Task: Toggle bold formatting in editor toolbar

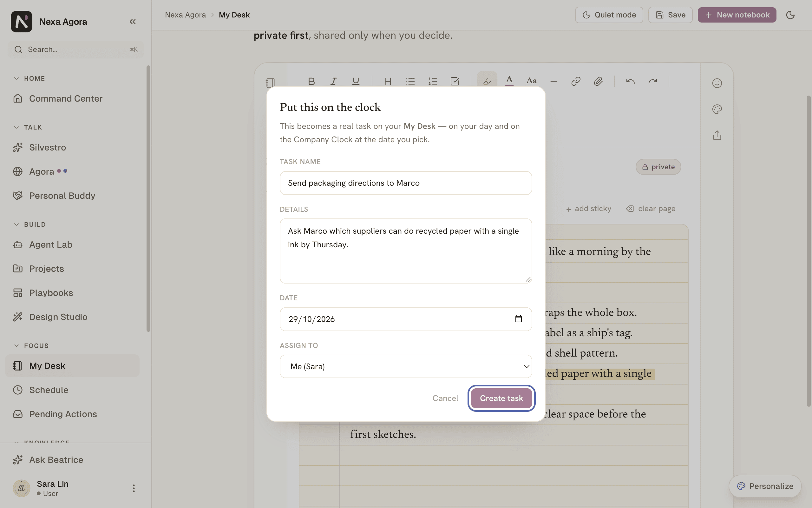Action: tap(311, 81)
